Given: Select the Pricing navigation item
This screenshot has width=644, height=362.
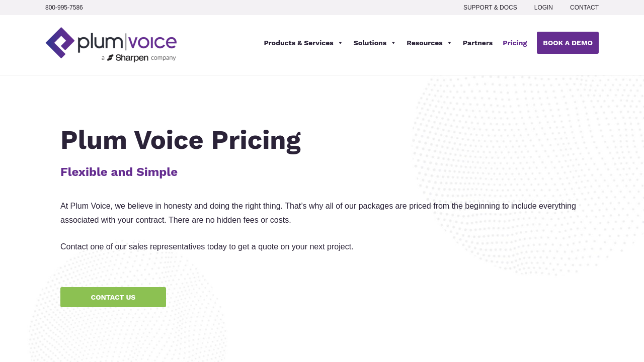Looking at the screenshot, I should (515, 43).
